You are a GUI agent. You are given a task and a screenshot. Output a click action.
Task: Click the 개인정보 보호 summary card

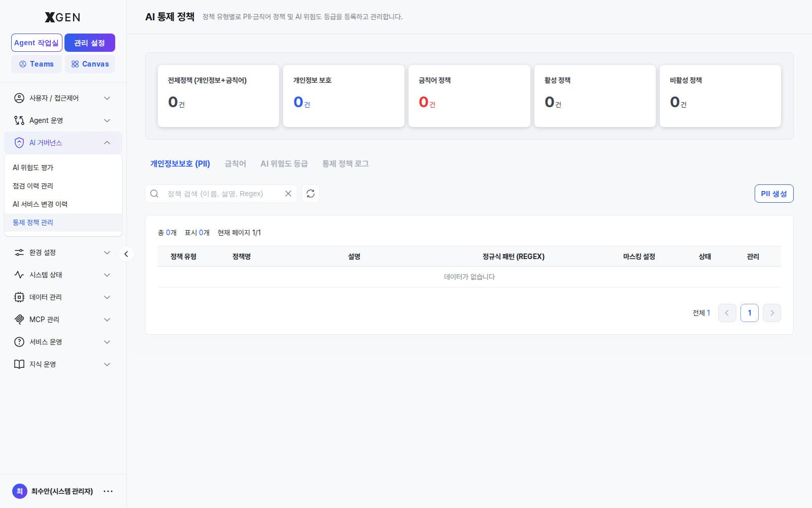pos(344,96)
